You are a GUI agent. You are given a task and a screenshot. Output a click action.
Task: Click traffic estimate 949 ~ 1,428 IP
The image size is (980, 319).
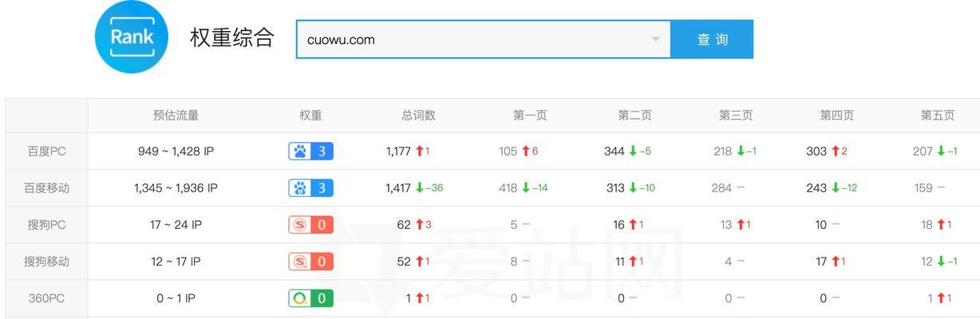tap(176, 152)
